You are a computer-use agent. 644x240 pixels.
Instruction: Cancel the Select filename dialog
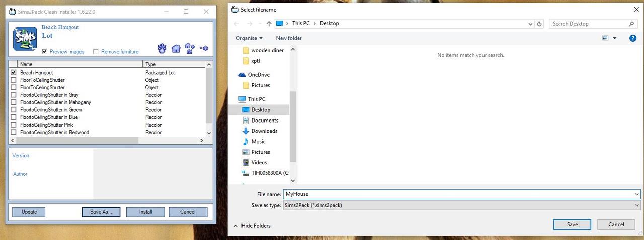pyautogui.click(x=616, y=224)
